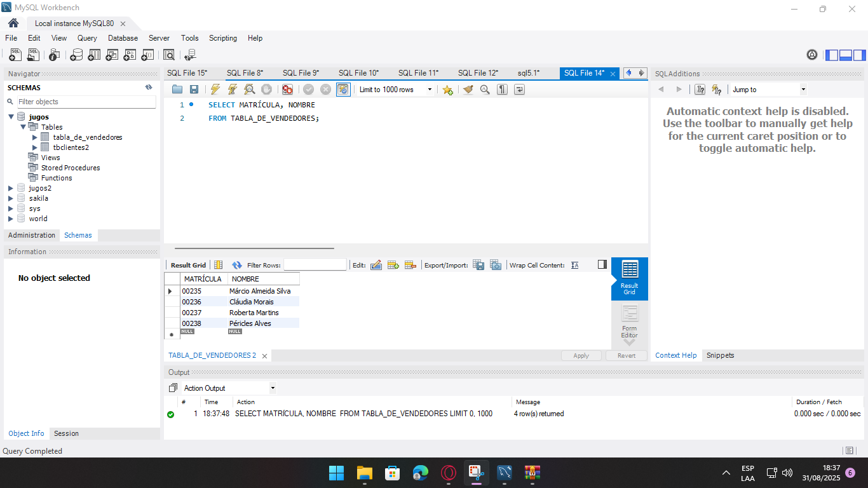Save the script to file
868x488 pixels.
tap(194, 90)
